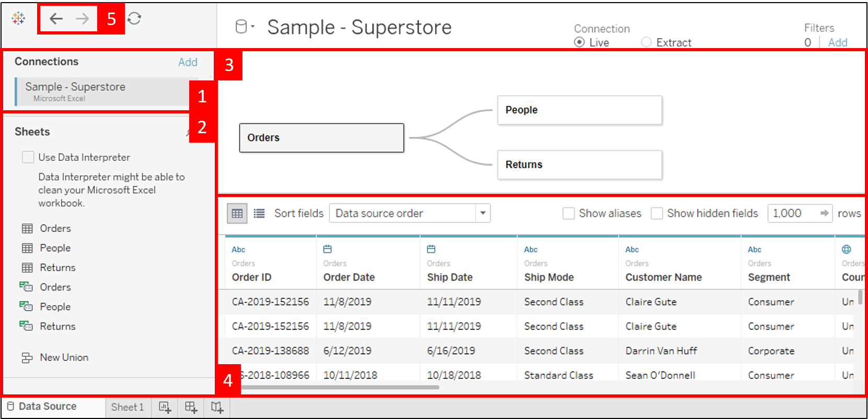Image resolution: width=868 pixels, height=419 pixels.
Task: Open the data source cylinder dropdown menu
Action: (x=244, y=27)
